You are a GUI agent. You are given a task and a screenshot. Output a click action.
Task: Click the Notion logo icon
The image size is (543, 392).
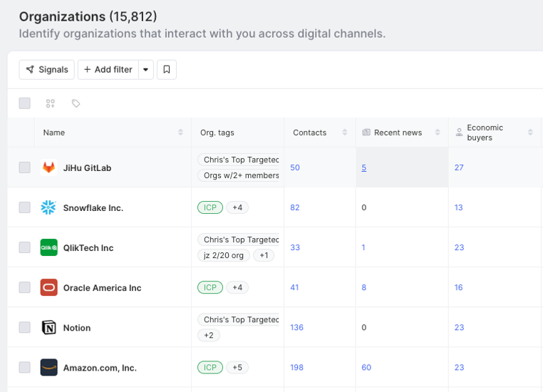click(x=48, y=327)
